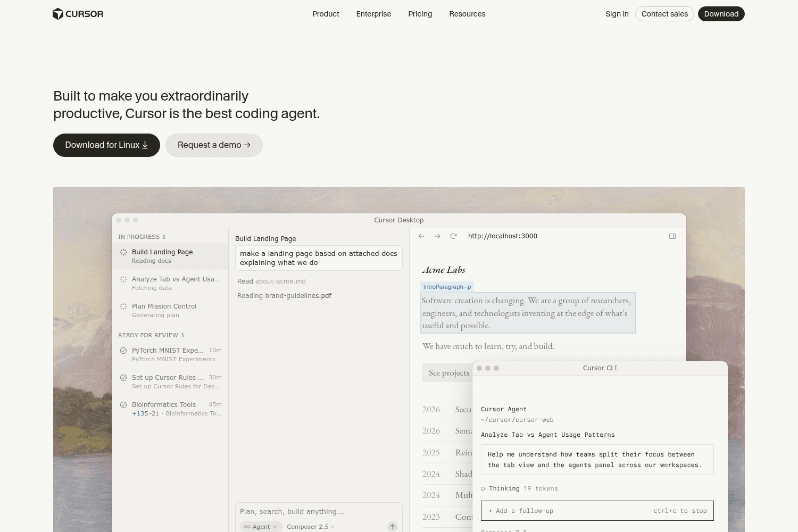Open the Set up Cursor Rules review item

pyautogui.click(x=170, y=382)
